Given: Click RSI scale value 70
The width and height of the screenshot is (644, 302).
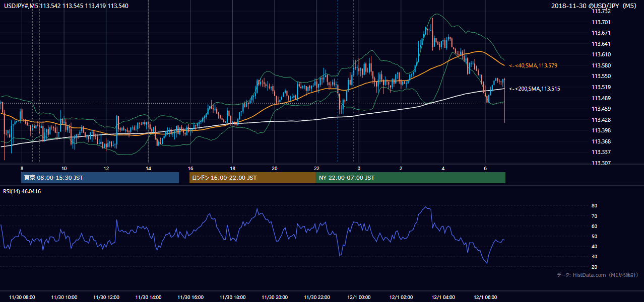Looking at the screenshot, I should pyautogui.click(x=595, y=216).
